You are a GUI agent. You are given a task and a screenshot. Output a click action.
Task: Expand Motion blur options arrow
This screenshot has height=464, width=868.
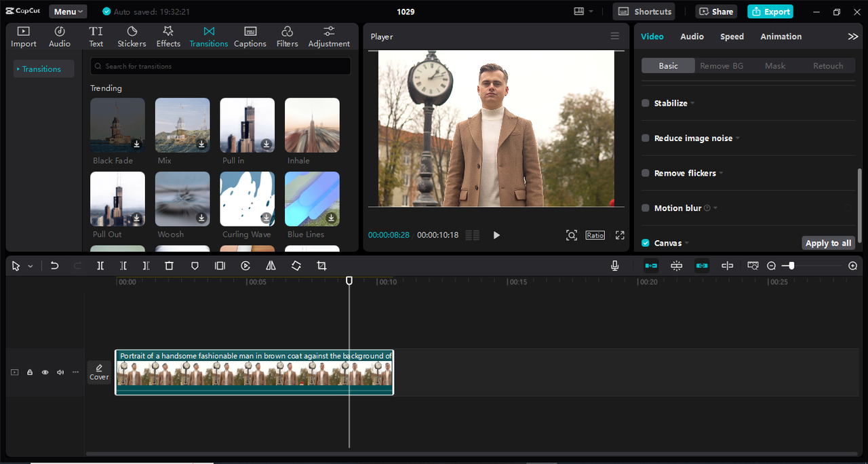pos(715,208)
